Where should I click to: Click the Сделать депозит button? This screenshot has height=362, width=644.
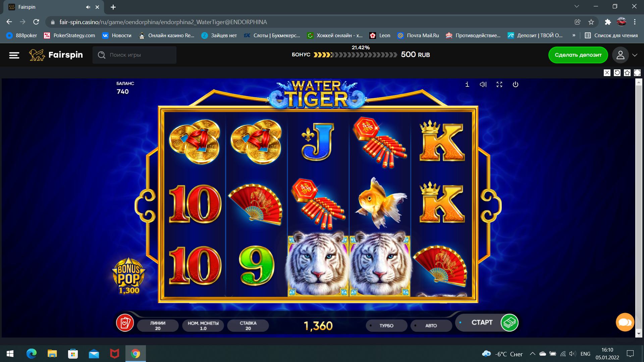point(578,55)
